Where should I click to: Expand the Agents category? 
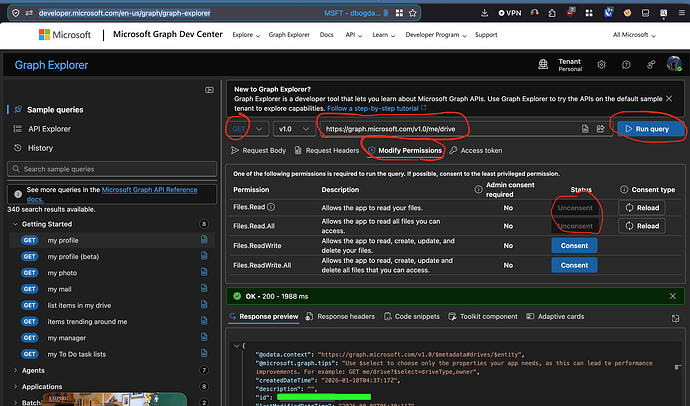(15, 370)
